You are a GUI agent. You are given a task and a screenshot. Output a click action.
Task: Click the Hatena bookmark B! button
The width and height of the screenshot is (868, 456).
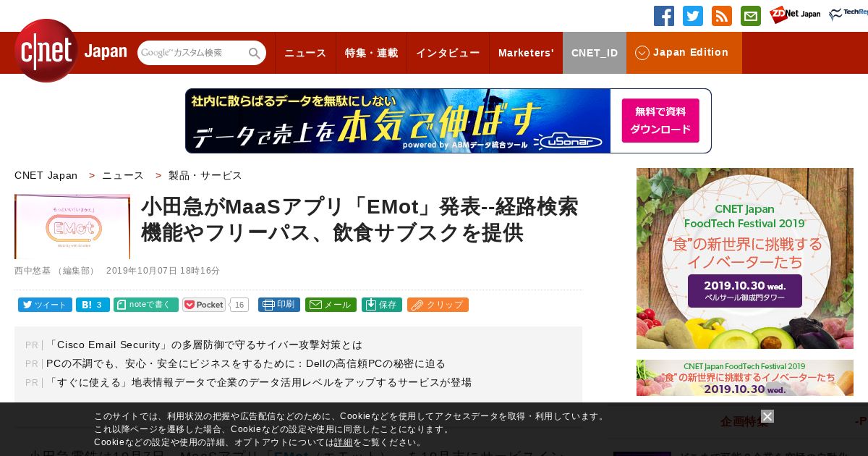(x=93, y=305)
